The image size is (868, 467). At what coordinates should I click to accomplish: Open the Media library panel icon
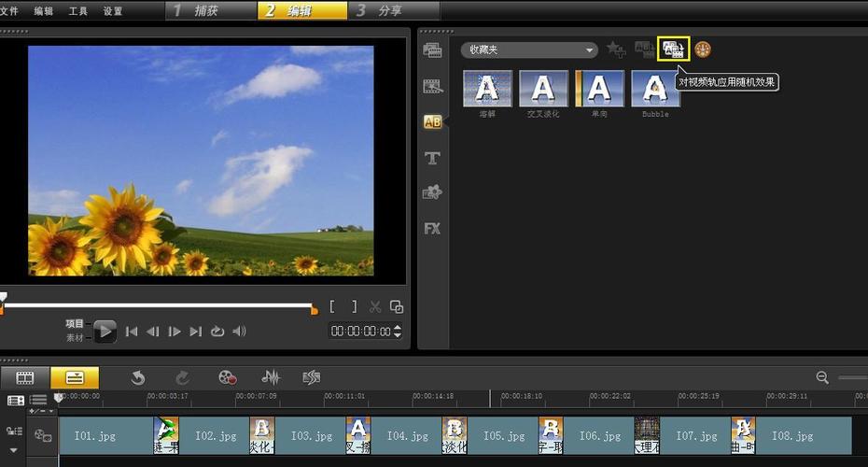pyautogui.click(x=432, y=50)
